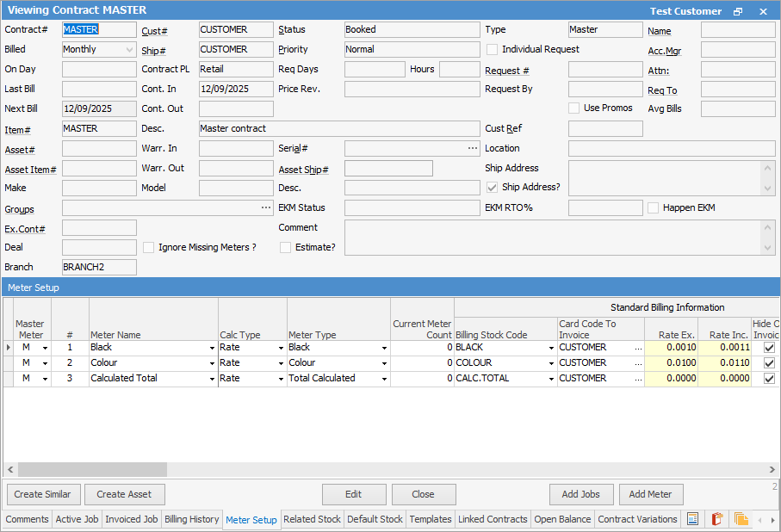Click the meter grid horizontal scrollbar thumb

[x=92, y=469]
